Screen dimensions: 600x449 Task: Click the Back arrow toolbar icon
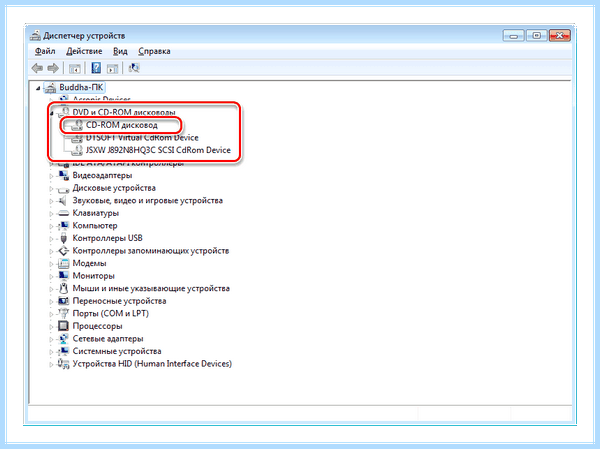point(37,69)
